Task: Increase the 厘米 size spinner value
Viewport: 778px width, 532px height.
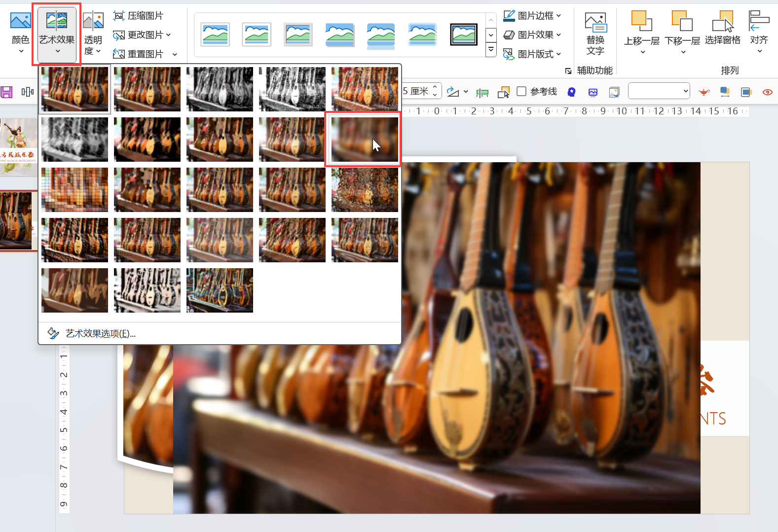Action: pyautogui.click(x=435, y=88)
